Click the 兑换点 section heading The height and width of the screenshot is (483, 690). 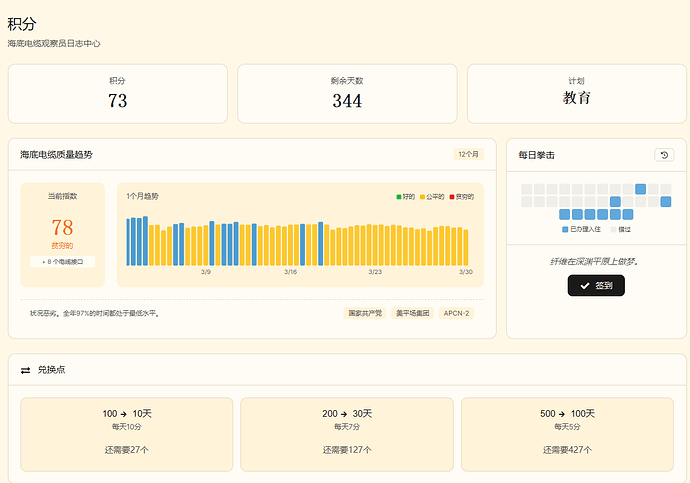51,370
